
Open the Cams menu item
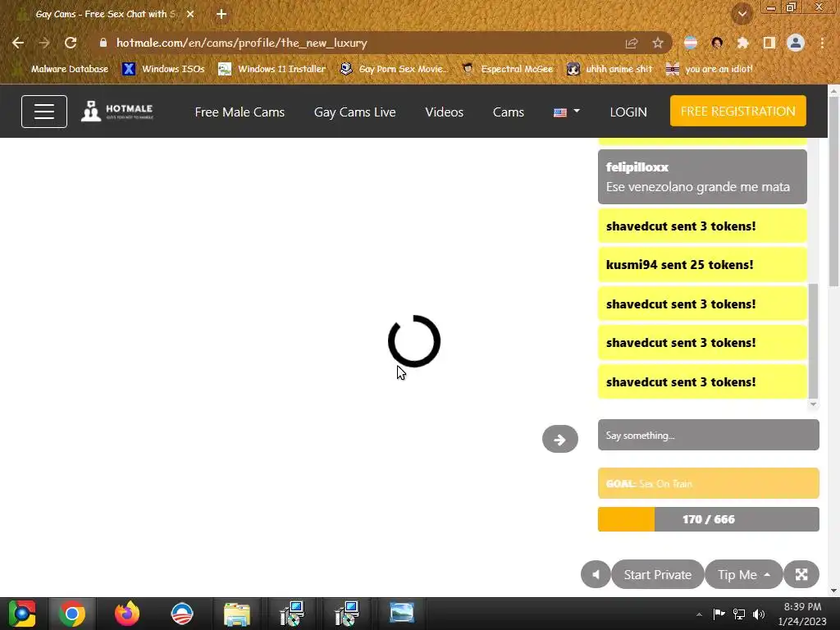[509, 112]
